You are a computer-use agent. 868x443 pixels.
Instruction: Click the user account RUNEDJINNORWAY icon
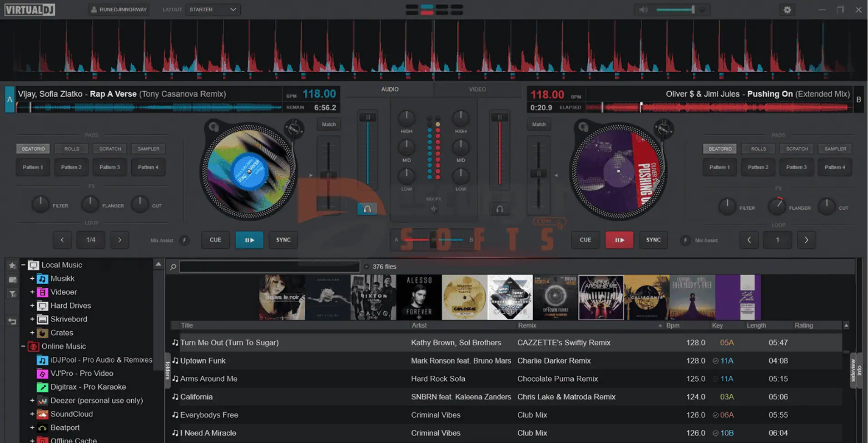click(94, 10)
